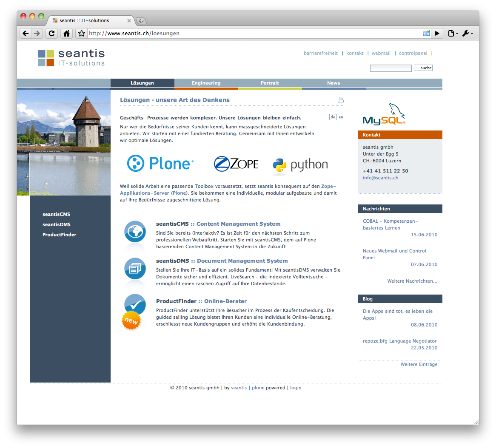Click the 15.06.2010 news date
This screenshot has width=496, height=448.
(x=424, y=235)
